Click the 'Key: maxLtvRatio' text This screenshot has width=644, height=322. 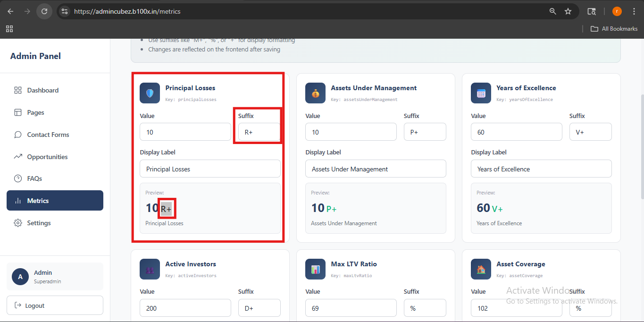click(351, 276)
